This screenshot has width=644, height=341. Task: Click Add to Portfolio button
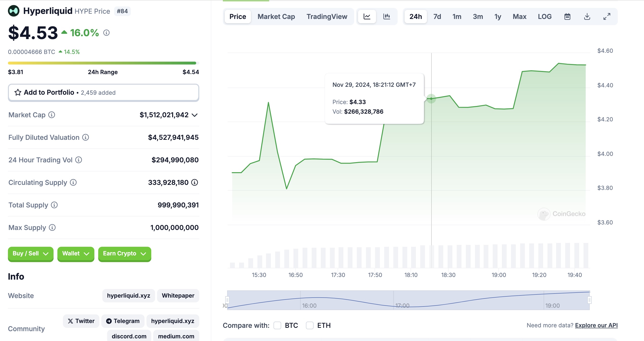pos(103,92)
